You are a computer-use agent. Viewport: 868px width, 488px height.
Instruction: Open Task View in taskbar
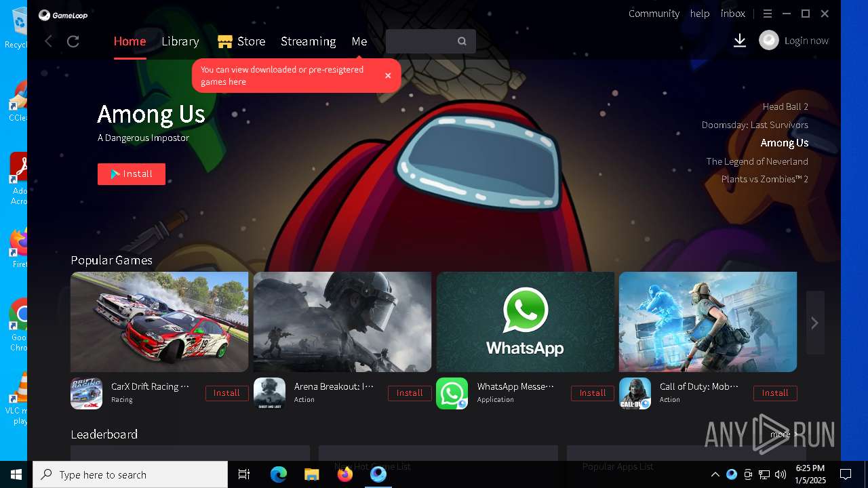(244, 474)
